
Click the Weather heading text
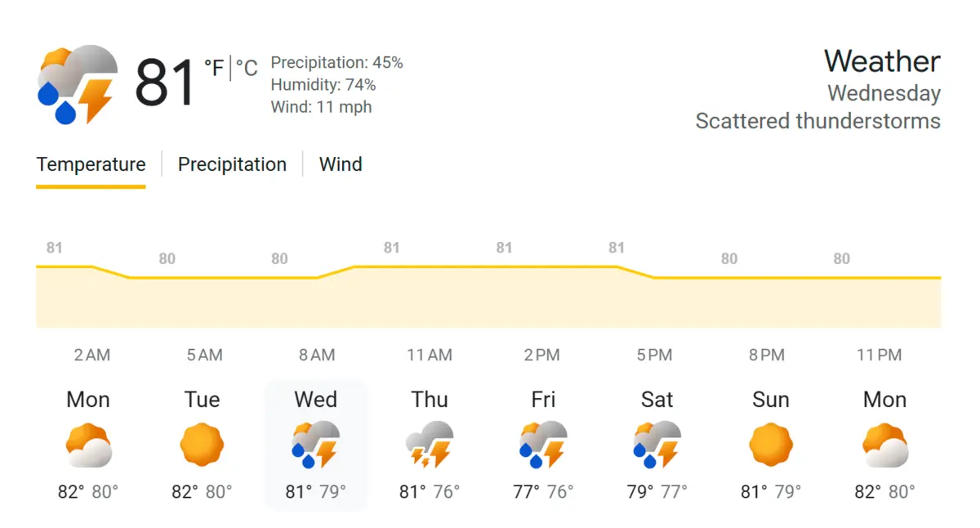click(882, 61)
